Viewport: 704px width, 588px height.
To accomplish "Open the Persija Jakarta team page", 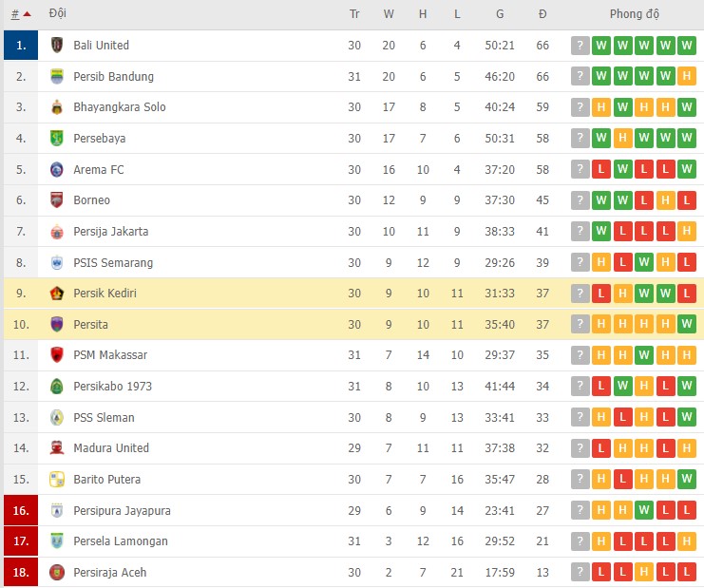I will click(110, 232).
